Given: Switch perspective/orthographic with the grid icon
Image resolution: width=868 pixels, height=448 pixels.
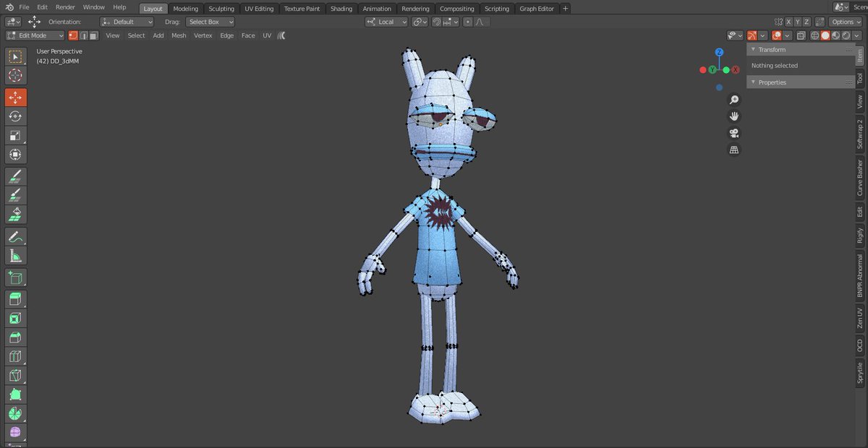Looking at the screenshot, I should [734, 150].
